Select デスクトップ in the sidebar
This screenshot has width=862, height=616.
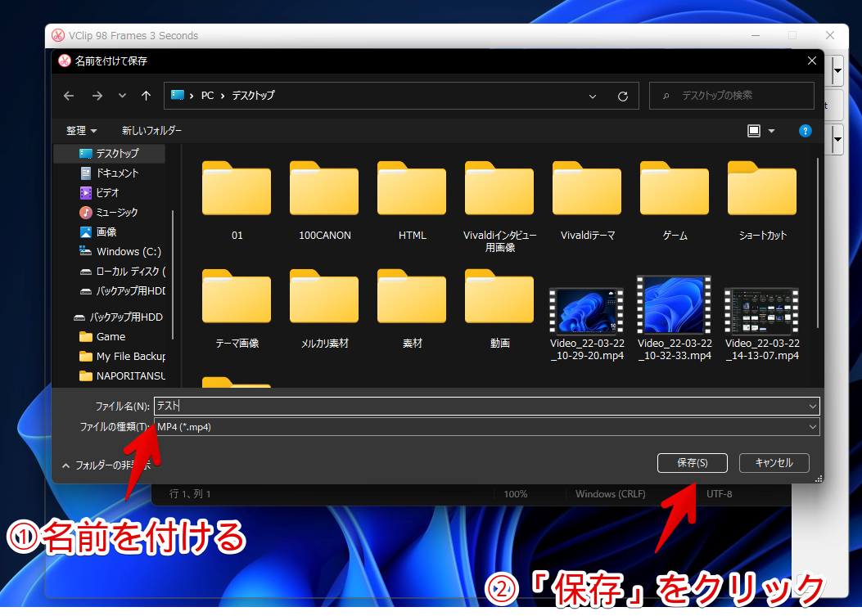110,153
